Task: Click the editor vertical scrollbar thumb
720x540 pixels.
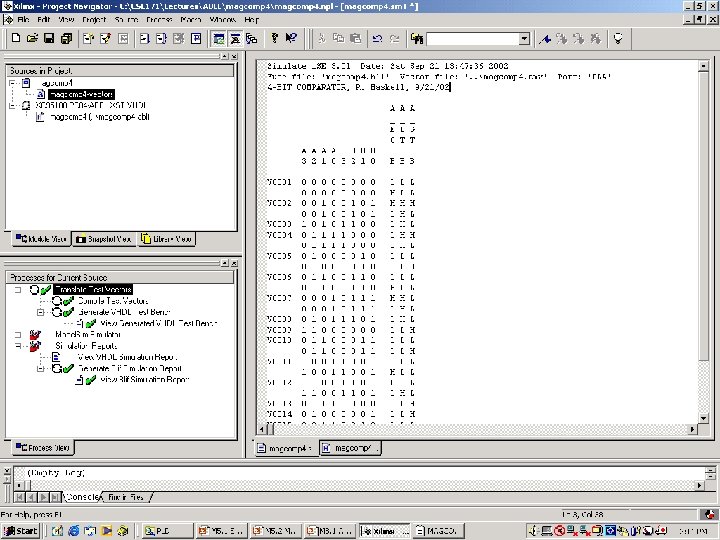Action: [x=703, y=216]
